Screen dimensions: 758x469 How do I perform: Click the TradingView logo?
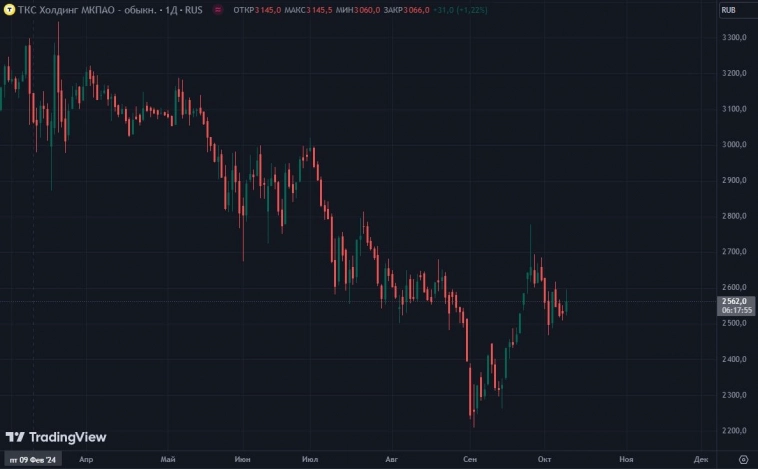click(x=56, y=437)
